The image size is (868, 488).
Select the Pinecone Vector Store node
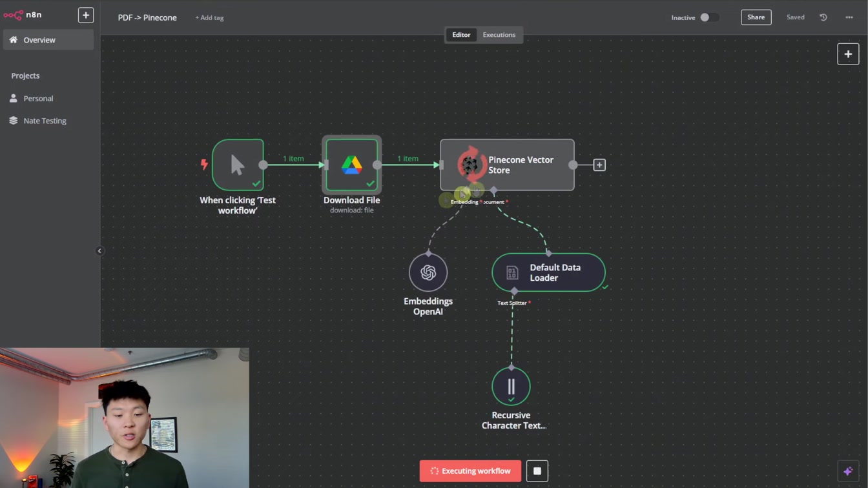tap(507, 165)
